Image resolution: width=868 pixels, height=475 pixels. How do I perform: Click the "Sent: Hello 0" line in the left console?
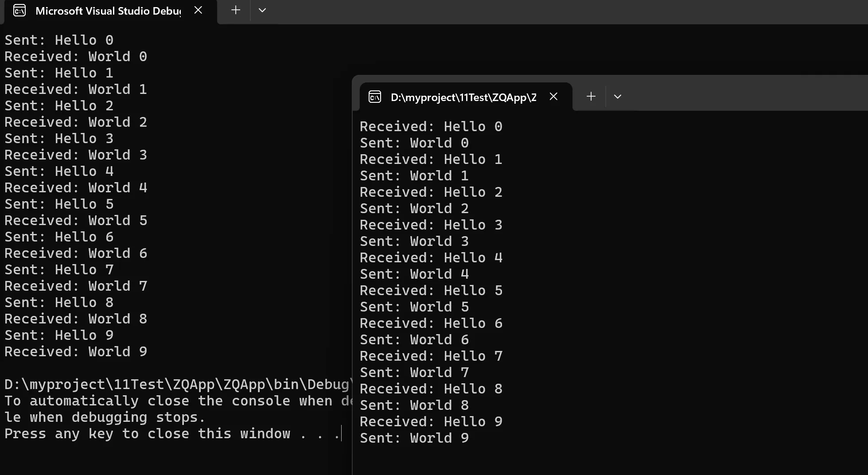tap(59, 40)
